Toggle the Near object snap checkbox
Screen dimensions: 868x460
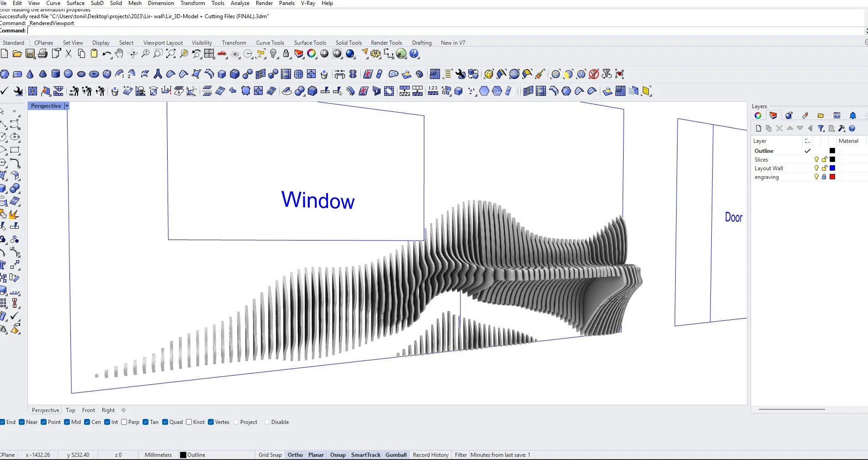pyautogui.click(x=22, y=422)
